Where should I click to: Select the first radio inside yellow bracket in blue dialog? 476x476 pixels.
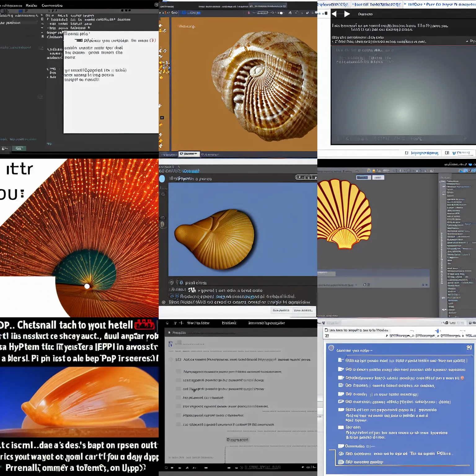point(341,453)
